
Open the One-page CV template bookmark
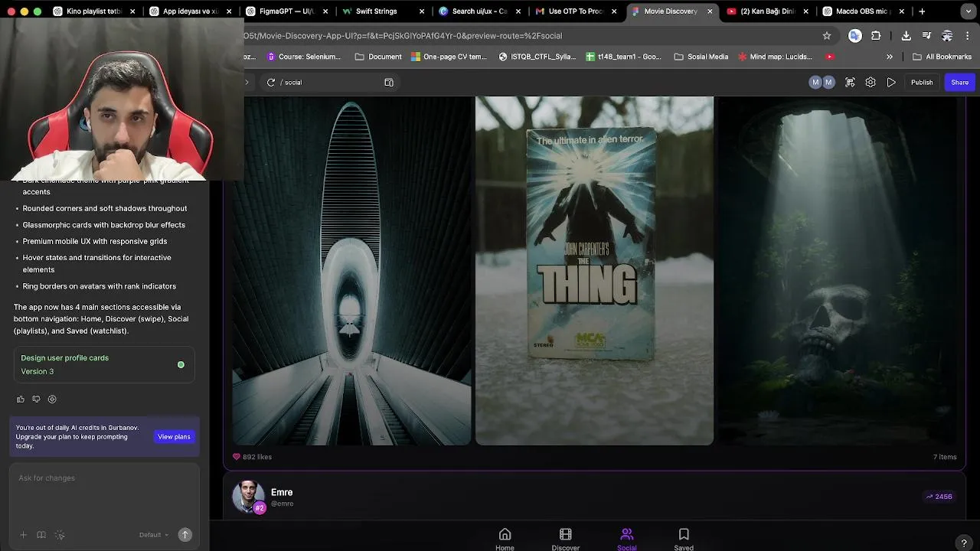tap(449, 57)
